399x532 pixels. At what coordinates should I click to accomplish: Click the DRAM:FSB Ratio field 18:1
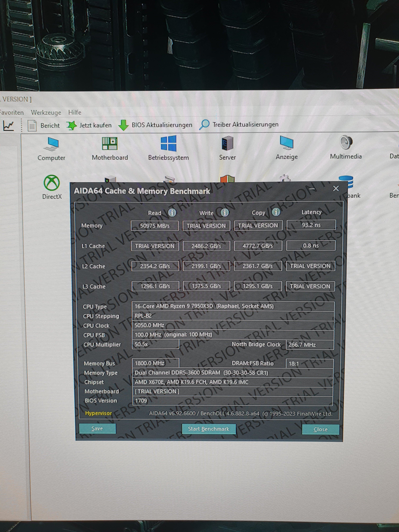point(310,363)
